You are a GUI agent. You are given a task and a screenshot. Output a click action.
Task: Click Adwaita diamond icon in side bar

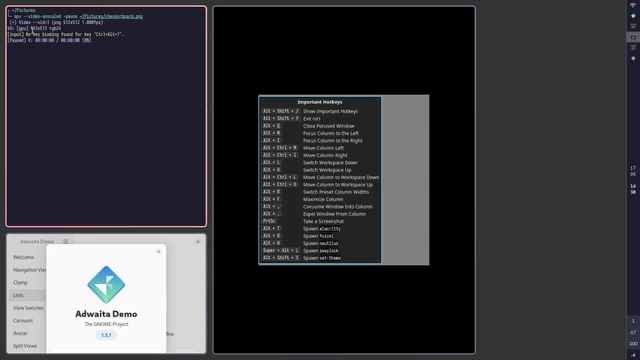click(633, 16)
